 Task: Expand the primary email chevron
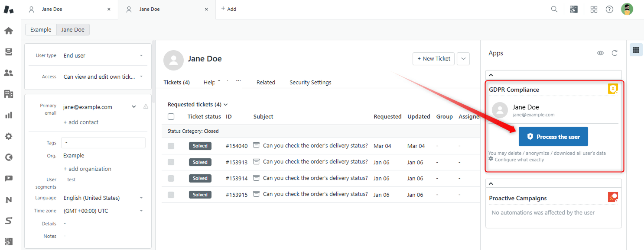134,107
